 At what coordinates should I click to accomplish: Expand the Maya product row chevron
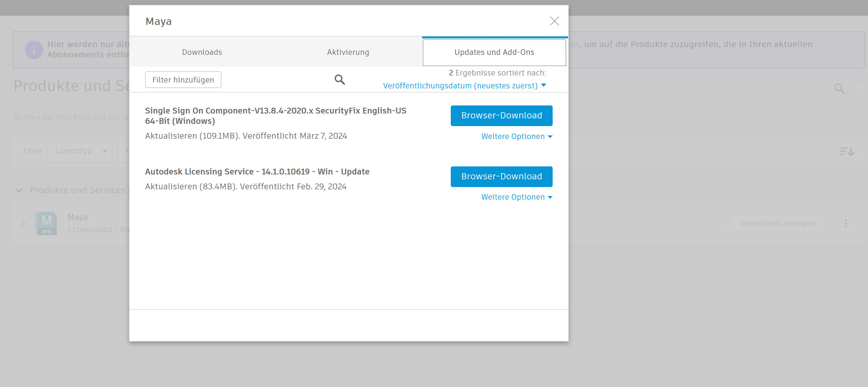[x=23, y=223]
